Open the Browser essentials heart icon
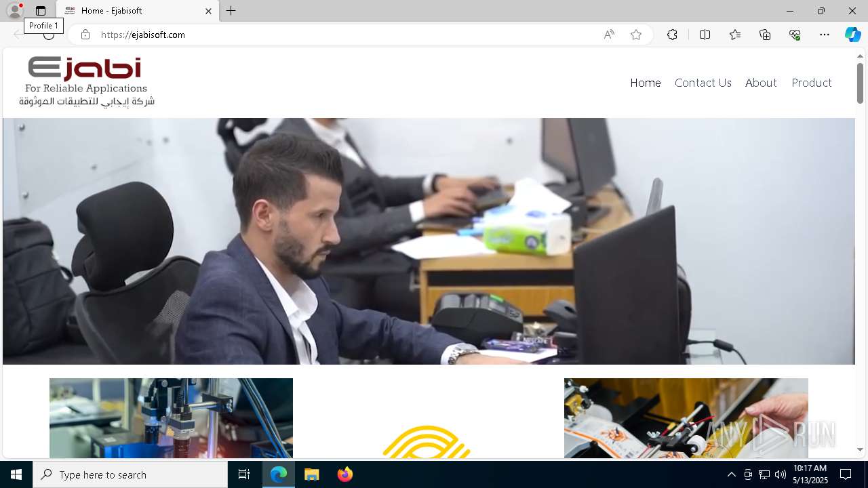Viewport: 868px width, 488px height. coord(795,35)
